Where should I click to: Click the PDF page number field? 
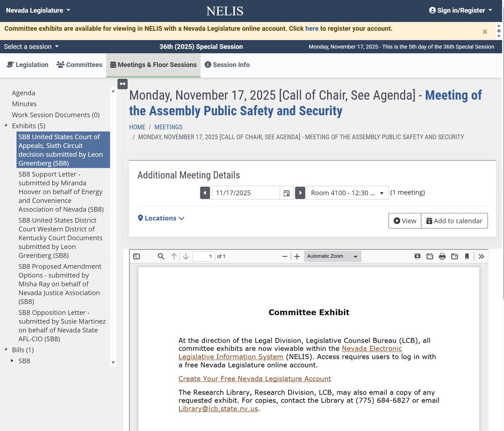pos(204,256)
